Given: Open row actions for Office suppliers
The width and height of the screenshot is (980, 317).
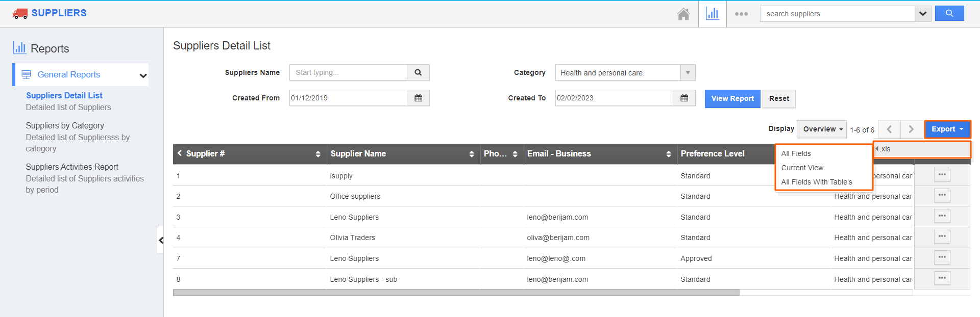Looking at the screenshot, I should coord(942,195).
